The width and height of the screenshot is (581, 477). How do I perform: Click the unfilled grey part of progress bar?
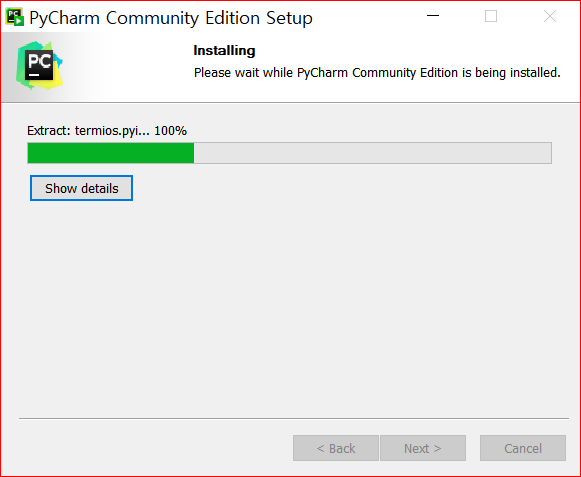pos(372,153)
